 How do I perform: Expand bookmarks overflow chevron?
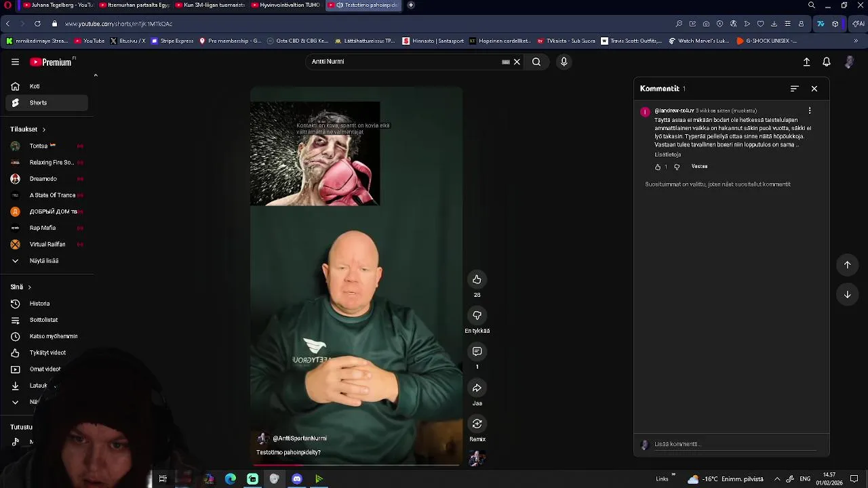(x=856, y=41)
